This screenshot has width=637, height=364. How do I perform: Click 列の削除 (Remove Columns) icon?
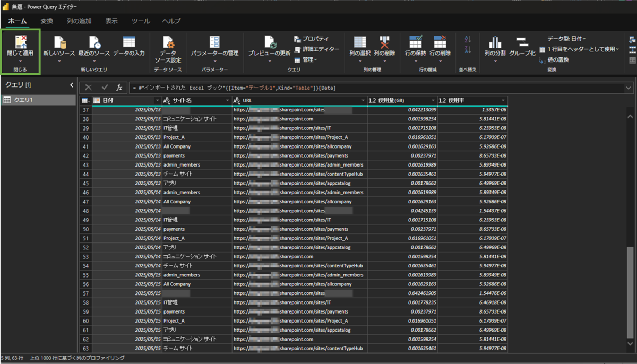coord(384,42)
